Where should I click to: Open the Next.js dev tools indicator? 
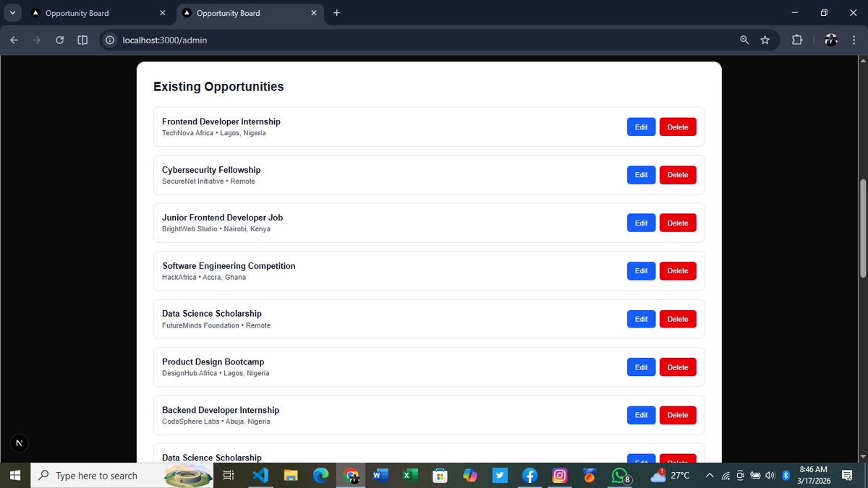[x=20, y=442]
